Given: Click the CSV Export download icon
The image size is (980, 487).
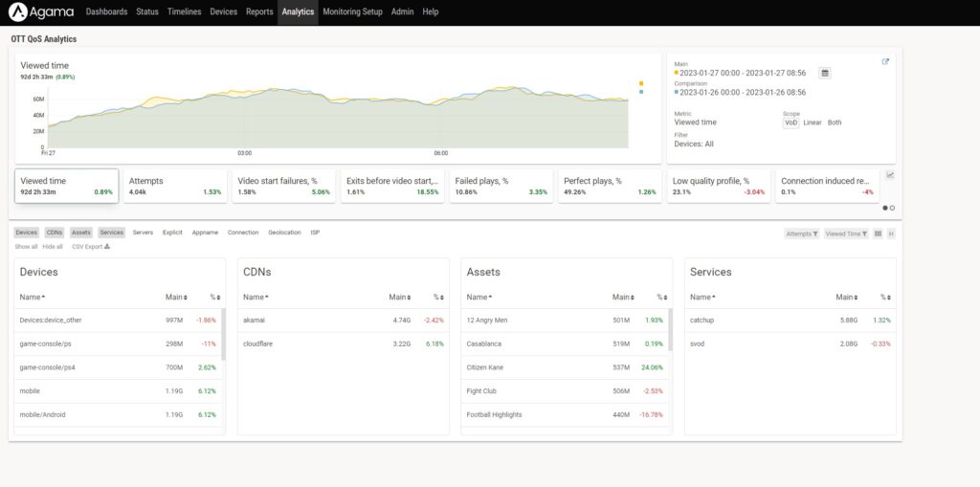Looking at the screenshot, I should coord(107,246).
